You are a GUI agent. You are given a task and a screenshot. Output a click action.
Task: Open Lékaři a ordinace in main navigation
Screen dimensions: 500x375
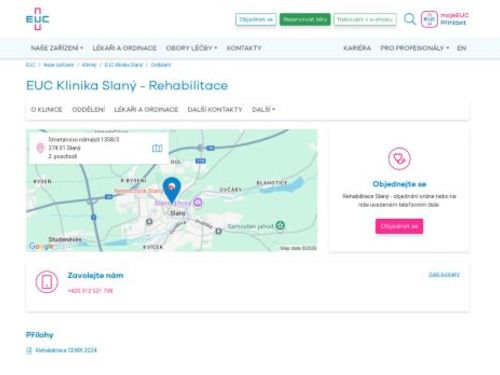tap(124, 48)
